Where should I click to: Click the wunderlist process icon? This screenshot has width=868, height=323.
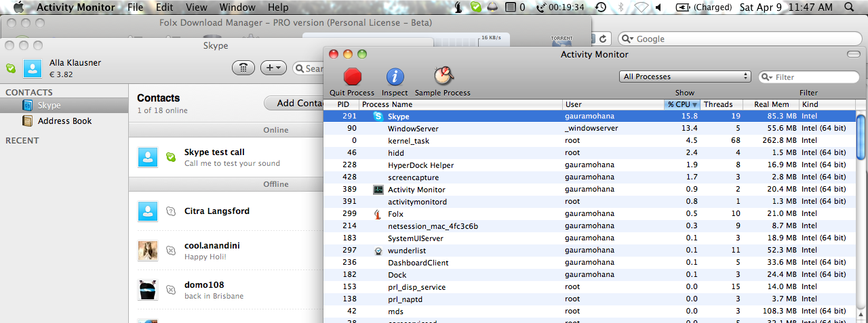pyautogui.click(x=378, y=251)
